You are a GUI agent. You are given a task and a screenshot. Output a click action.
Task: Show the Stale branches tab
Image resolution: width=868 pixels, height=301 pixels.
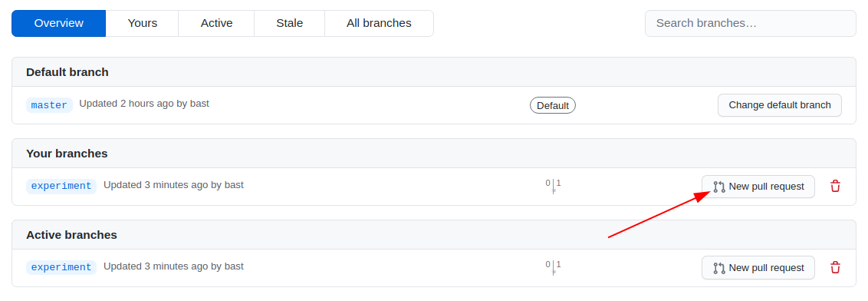click(x=290, y=23)
